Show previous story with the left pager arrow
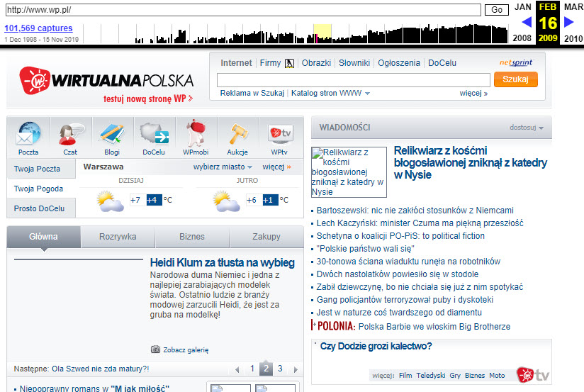This screenshot has height=392, width=584. tap(237, 369)
